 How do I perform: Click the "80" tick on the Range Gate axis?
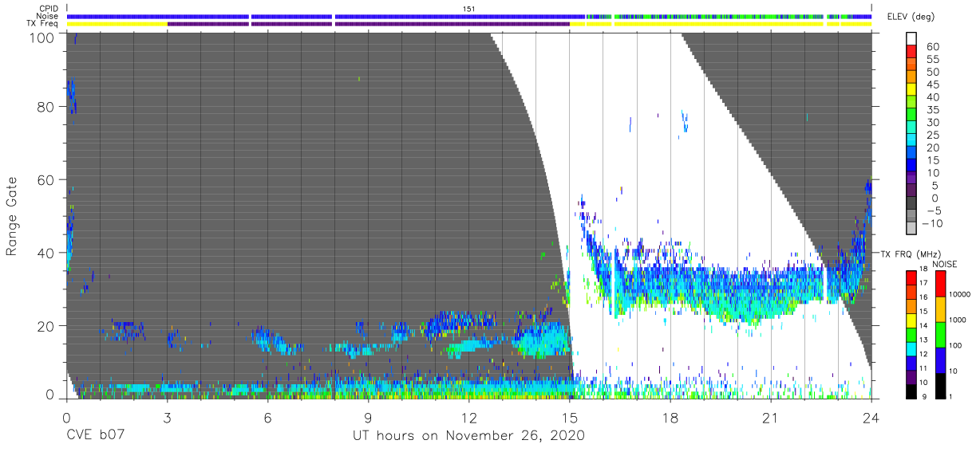tap(47, 107)
